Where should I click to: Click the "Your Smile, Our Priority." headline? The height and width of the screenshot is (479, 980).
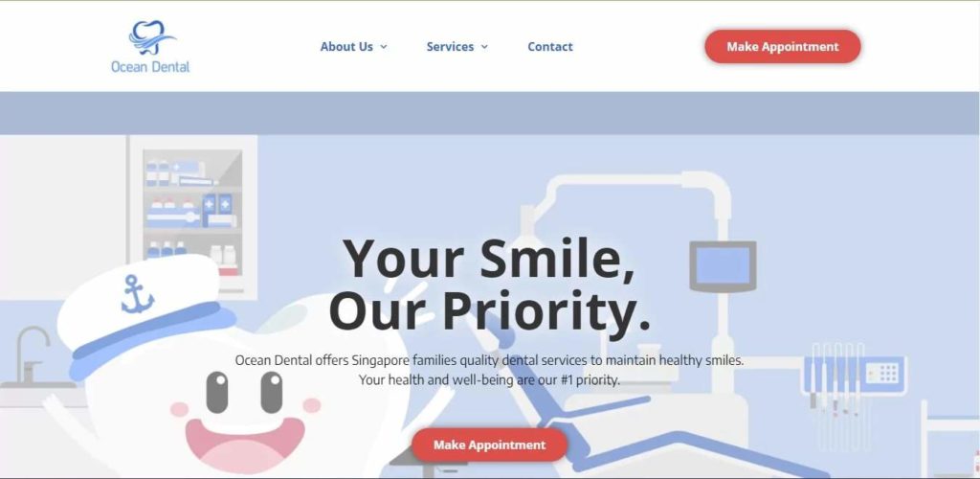(490, 285)
